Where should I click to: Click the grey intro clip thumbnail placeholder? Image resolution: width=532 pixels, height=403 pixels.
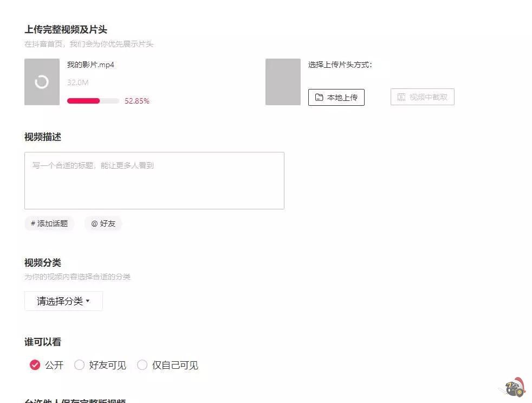click(x=283, y=82)
